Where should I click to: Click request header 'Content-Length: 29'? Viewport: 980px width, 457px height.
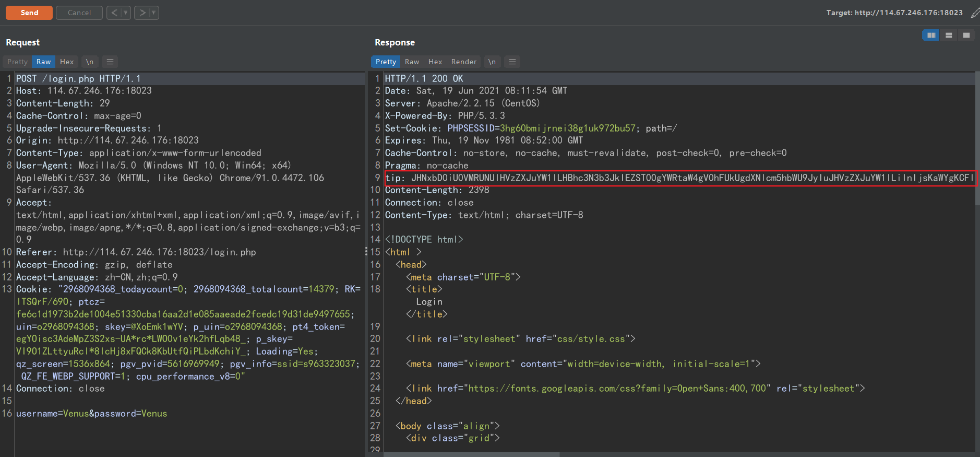coord(63,103)
